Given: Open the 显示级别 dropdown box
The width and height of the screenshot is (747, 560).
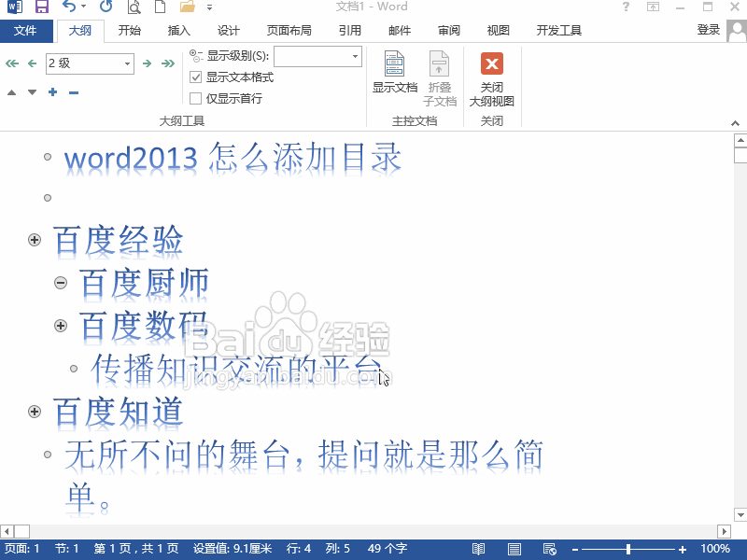Looking at the screenshot, I should click(x=317, y=56).
